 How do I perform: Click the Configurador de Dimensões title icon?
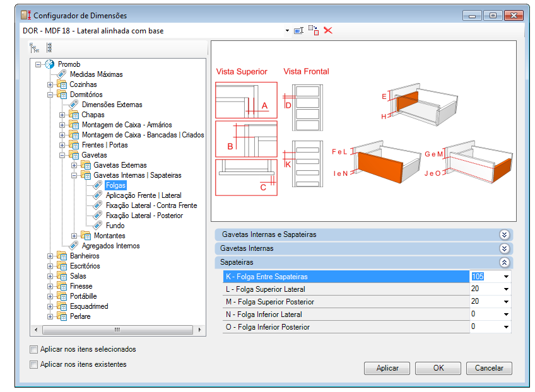click(x=26, y=15)
